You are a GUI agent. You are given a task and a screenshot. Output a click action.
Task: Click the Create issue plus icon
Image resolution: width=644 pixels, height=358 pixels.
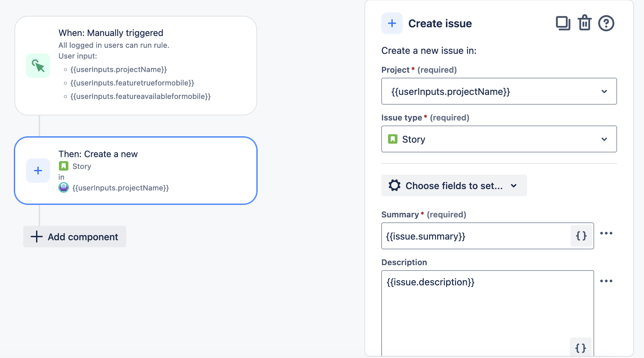click(x=392, y=23)
